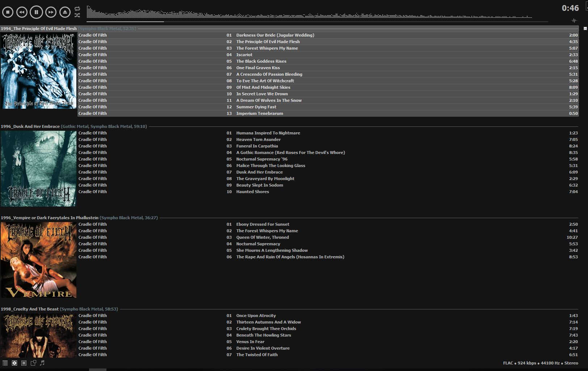The height and width of the screenshot is (371, 588).
Task: Pause the current track
Action: point(36,12)
